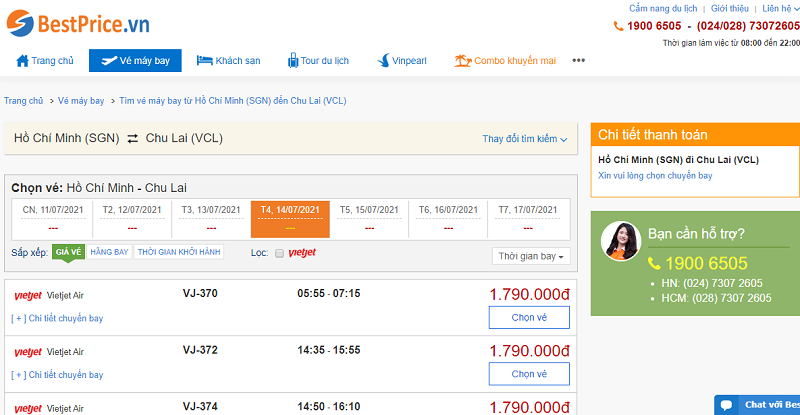Click the 05:55 - 07:15 flight time
Screen dimensions: 800x415
point(329,294)
